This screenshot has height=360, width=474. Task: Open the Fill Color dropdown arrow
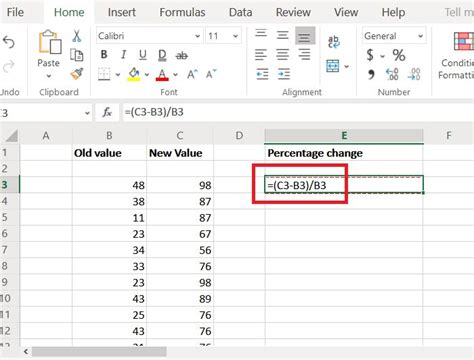click(147, 75)
